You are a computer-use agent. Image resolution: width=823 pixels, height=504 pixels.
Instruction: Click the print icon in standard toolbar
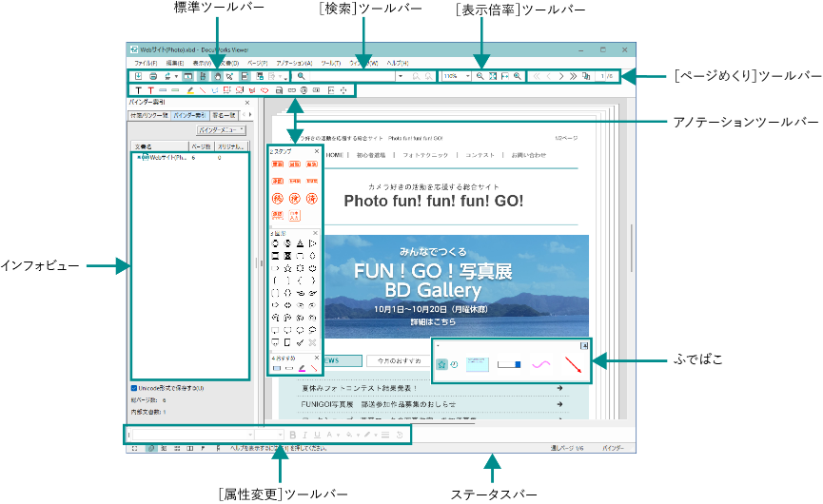[153, 76]
